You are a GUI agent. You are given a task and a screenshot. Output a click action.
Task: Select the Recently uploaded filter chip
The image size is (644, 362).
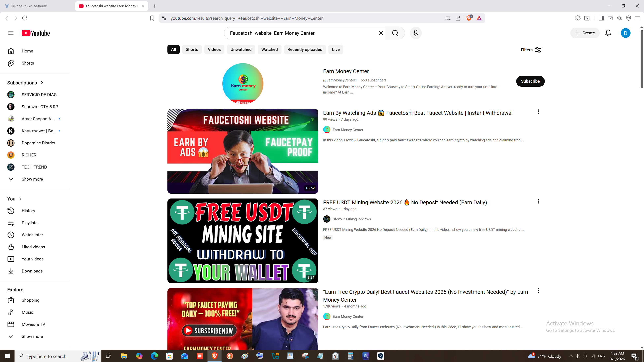tap(304, 49)
